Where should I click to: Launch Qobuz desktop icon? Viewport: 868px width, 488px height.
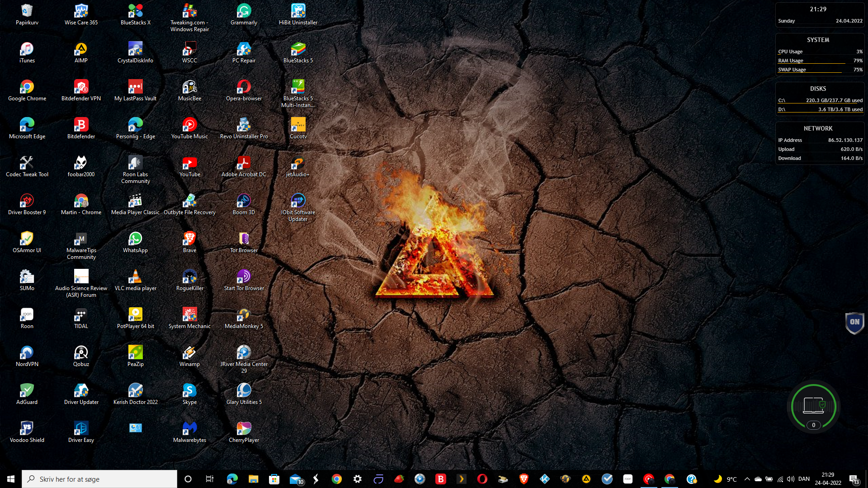pyautogui.click(x=81, y=352)
